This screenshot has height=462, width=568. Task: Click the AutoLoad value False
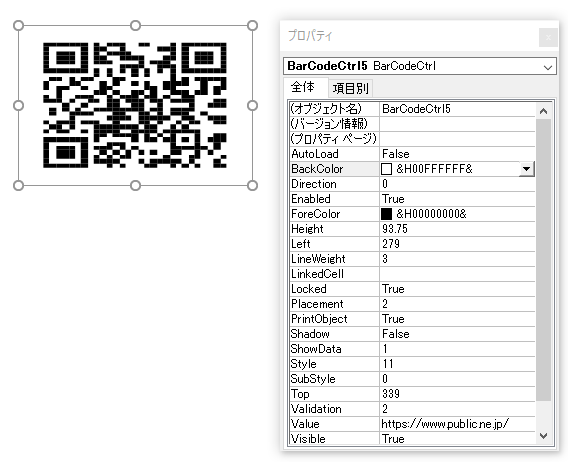457,154
